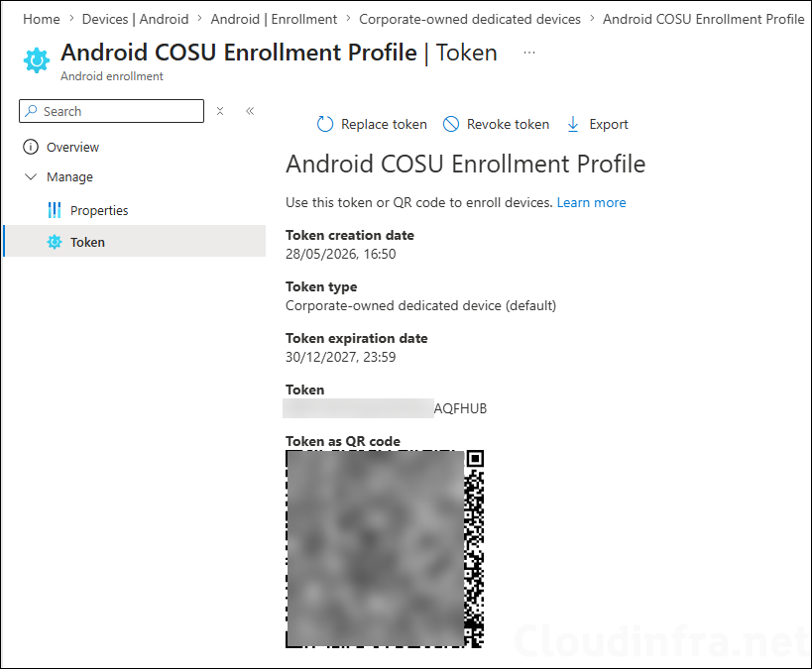Click the Token gear icon in sidebar
812x669 pixels.
(55, 242)
